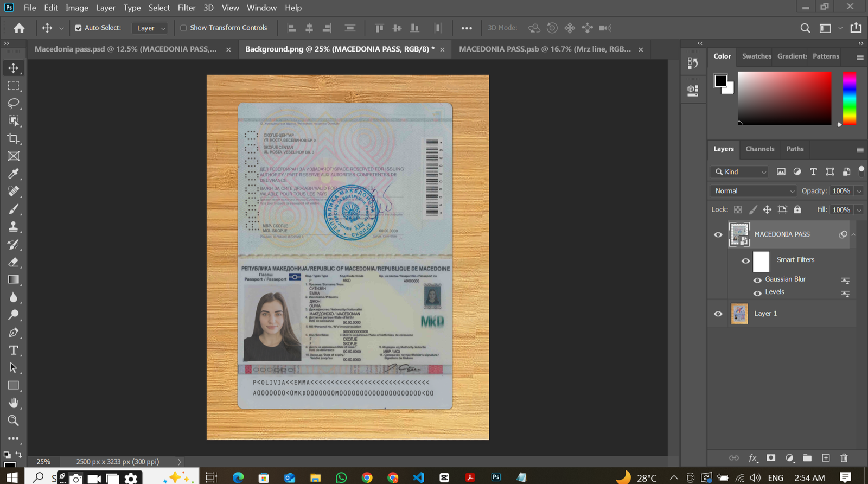This screenshot has height=484, width=868.
Task: Create a new layer with plus icon
Action: tap(826, 458)
